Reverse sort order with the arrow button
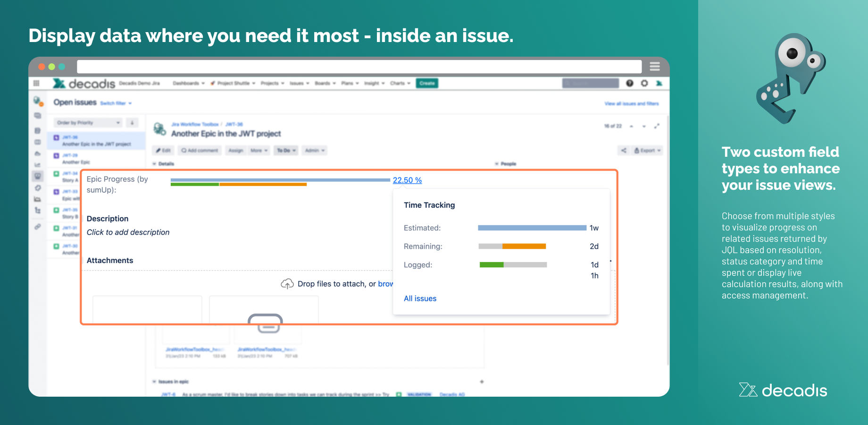The image size is (868, 425). coord(132,123)
